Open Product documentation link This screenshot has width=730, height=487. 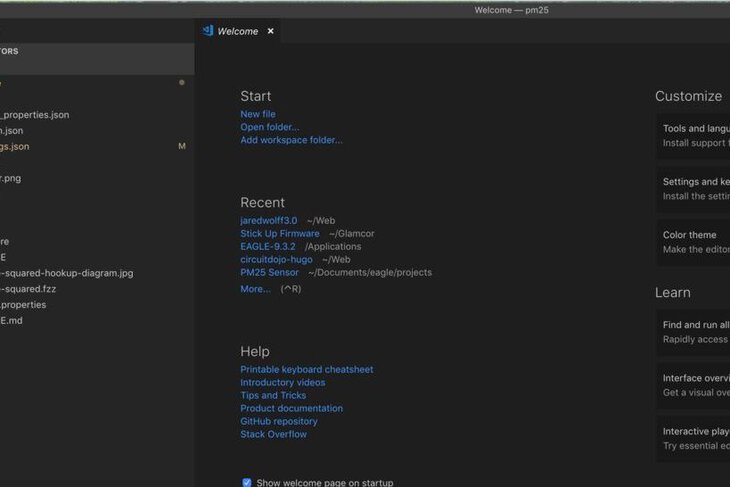click(x=291, y=408)
